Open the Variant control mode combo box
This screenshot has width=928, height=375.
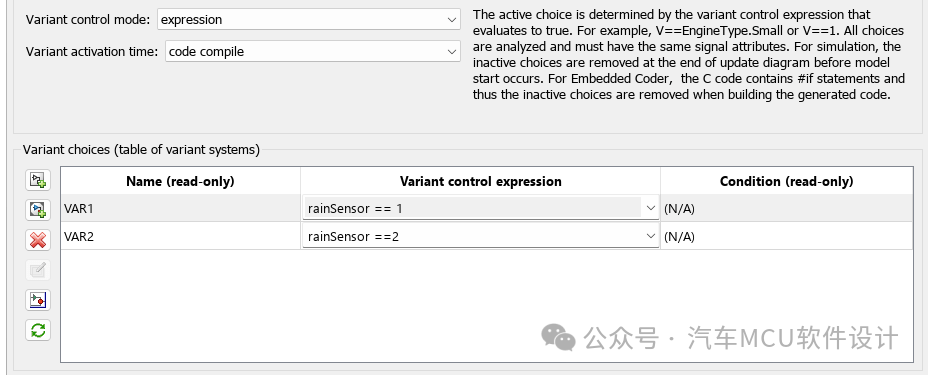[x=308, y=20]
